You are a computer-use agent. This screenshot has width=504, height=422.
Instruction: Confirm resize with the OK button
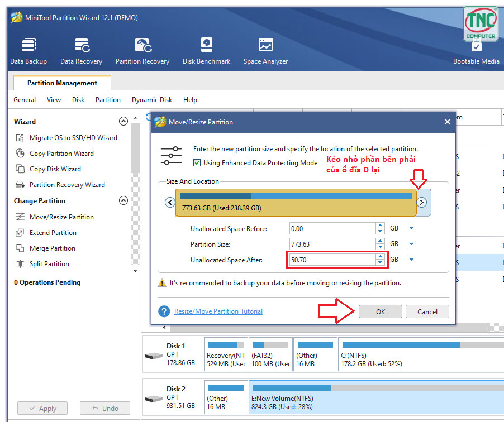click(x=381, y=311)
